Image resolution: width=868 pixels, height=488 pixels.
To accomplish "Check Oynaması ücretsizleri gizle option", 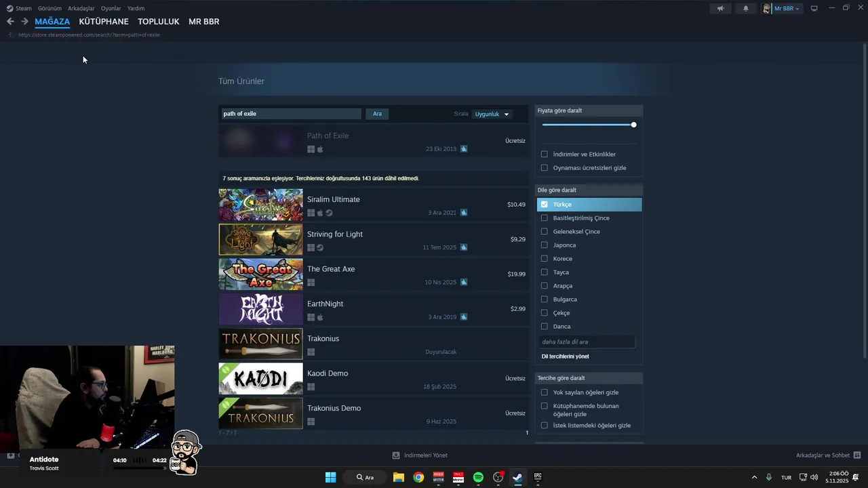I will click(x=545, y=167).
